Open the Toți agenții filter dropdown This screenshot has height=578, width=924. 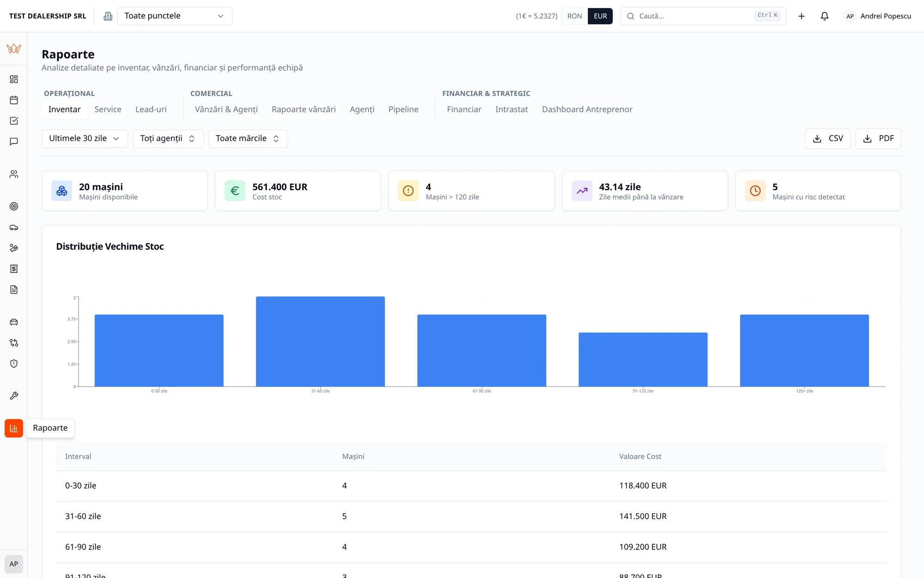click(168, 139)
